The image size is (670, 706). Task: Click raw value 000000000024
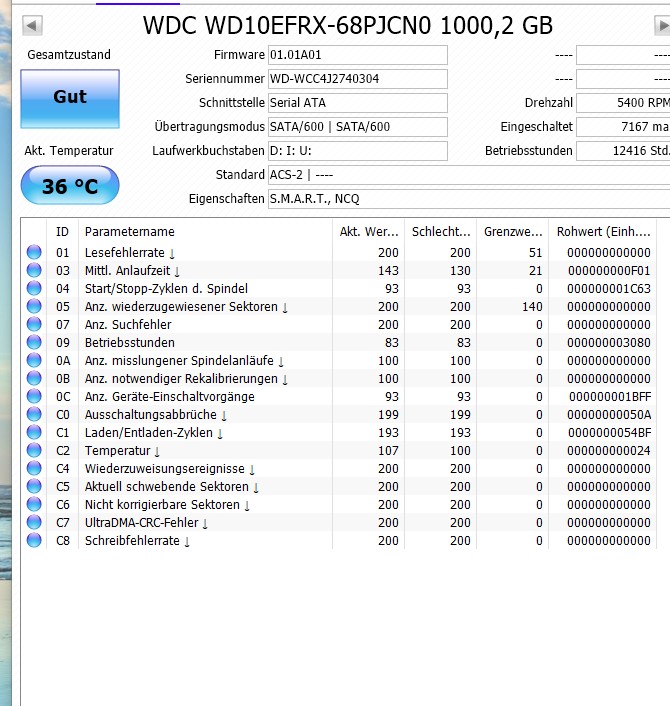[609, 451]
